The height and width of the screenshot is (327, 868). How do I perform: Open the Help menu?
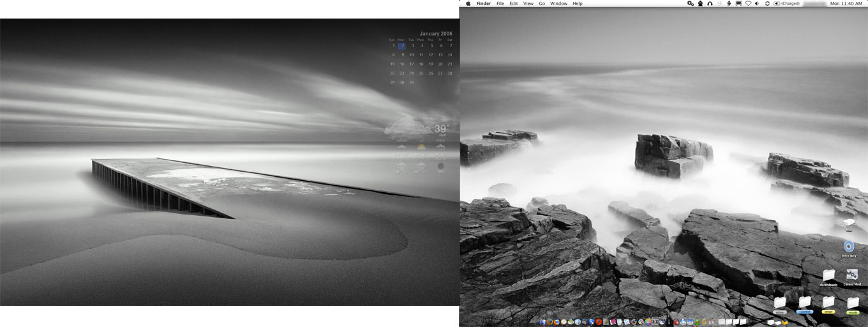[577, 4]
